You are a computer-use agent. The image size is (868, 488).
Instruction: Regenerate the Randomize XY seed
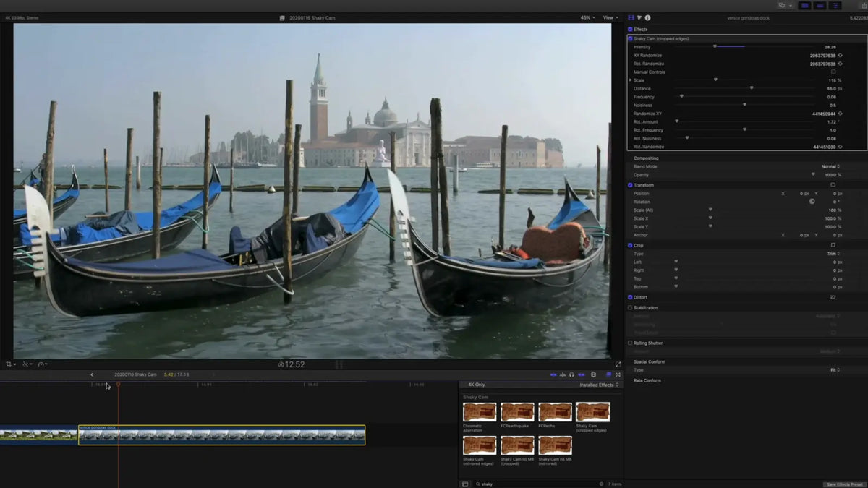(841, 114)
